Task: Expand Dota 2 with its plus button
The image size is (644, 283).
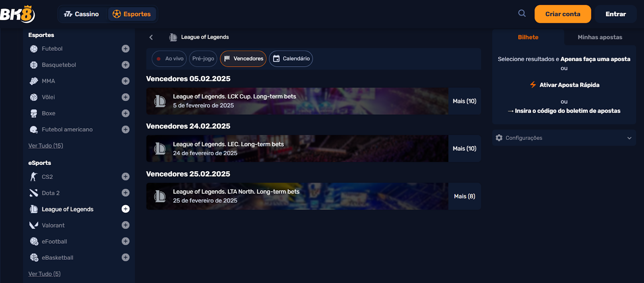Action: click(x=126, y=193)
